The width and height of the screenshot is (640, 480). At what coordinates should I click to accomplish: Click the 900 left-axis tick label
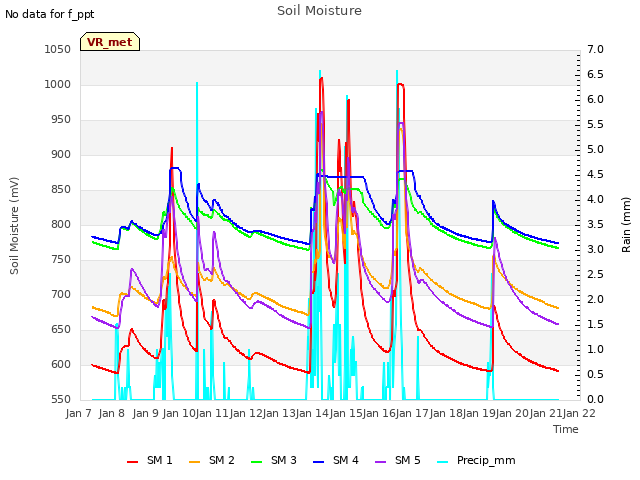point(61,155)
